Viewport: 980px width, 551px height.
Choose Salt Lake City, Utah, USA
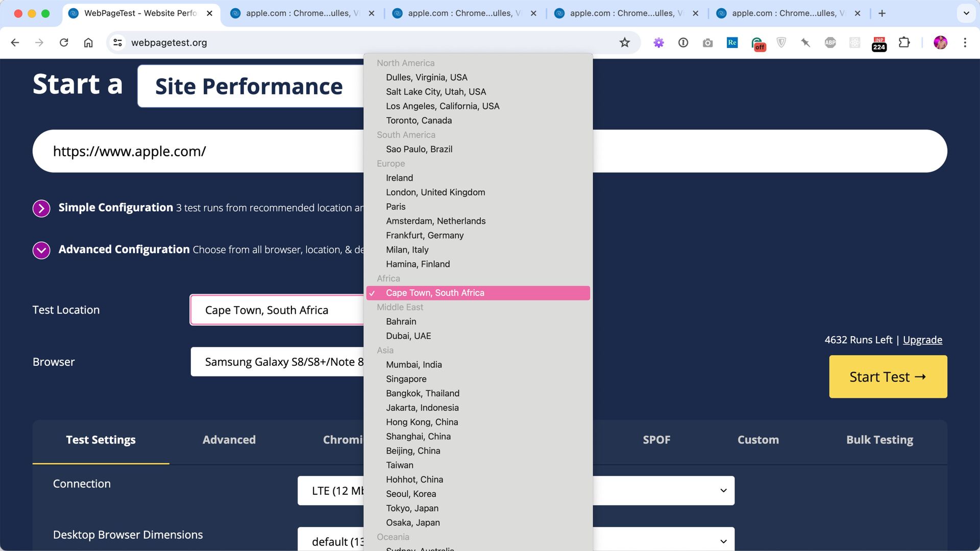click(x=478, y=92)
